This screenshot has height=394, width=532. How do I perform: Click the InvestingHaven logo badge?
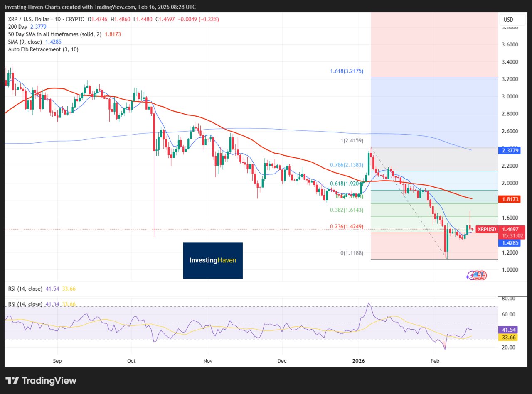[x=213, y=260]
